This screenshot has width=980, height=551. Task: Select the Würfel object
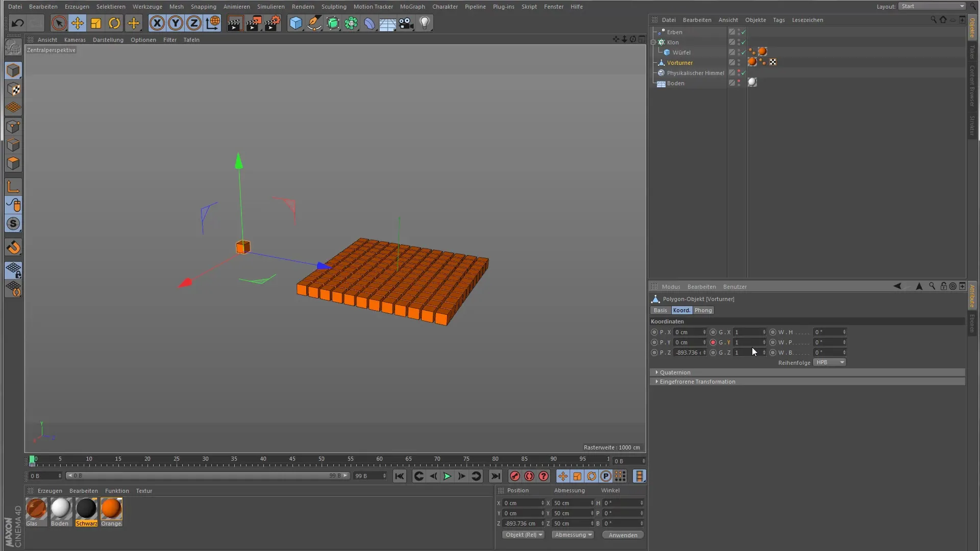point(681,53)
